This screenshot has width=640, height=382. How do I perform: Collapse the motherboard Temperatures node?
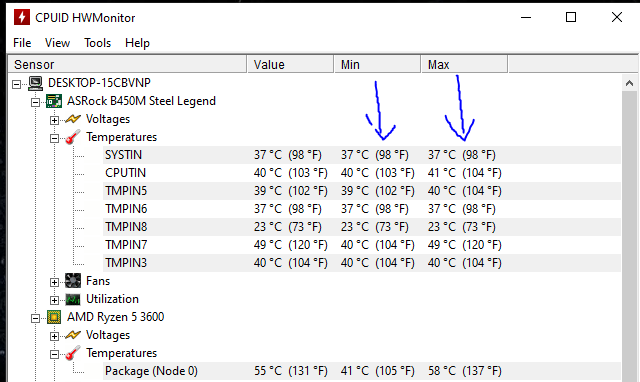54,138
